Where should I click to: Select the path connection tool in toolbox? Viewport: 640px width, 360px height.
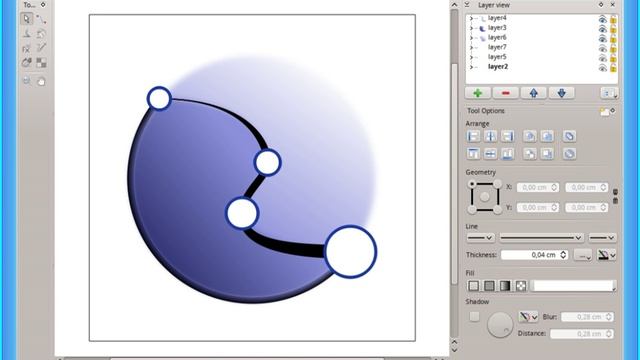pos(41,19)
